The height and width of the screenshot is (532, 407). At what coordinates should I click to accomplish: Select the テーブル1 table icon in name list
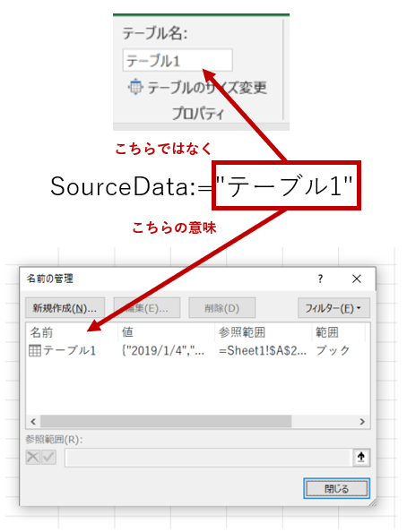35,350
